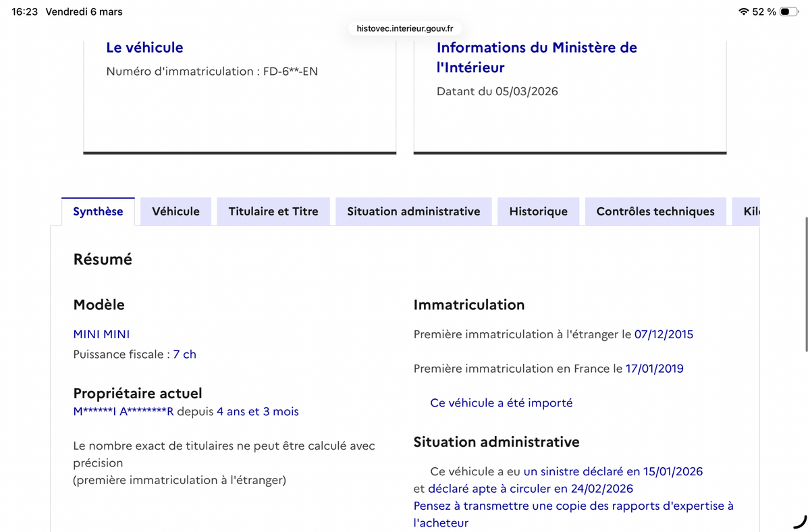The image size is (810, 532).
Task: Select the 'MINI MINI' model value
Action: point(101,334)
